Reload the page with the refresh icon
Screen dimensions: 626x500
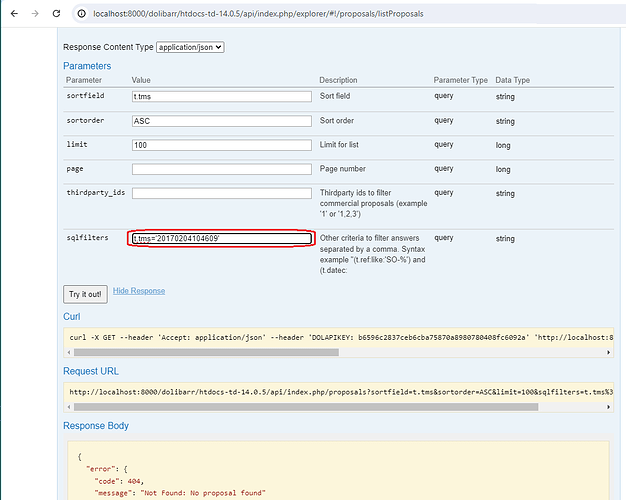[56, 14]
